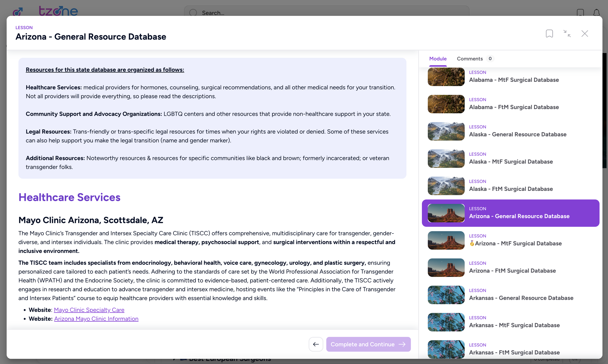This screenshot has height=364, width=608.
Task: Select Arkansas - General Resource Database lesson
Action: 521,298
